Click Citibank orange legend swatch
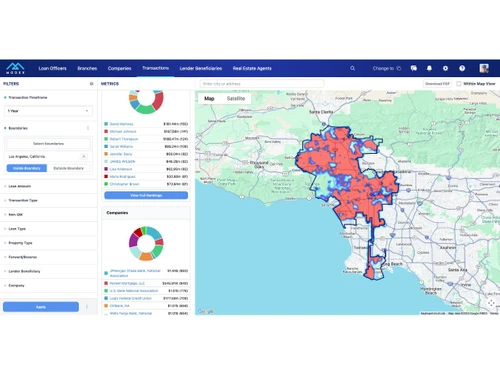500x375 pixels. (x=106, y=306)
